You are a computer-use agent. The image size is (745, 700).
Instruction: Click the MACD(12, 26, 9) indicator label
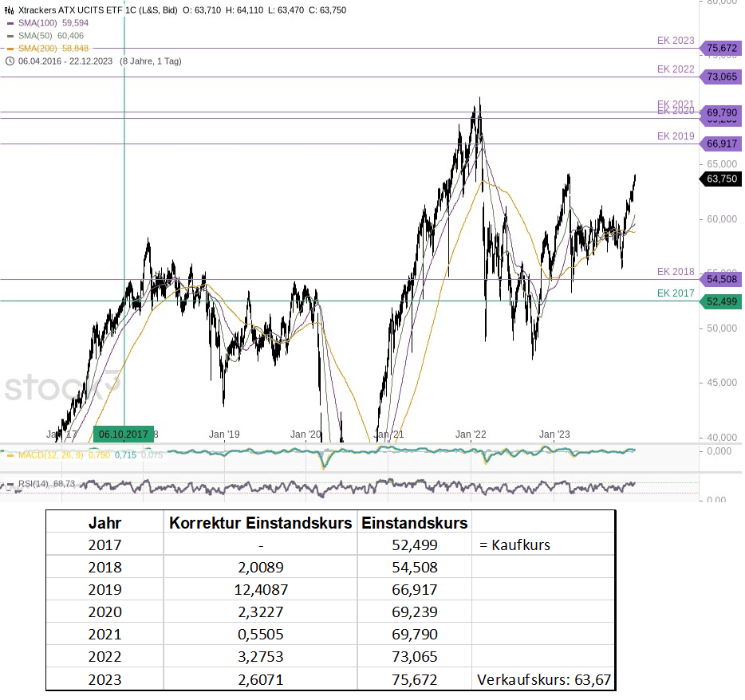point(51,455)
